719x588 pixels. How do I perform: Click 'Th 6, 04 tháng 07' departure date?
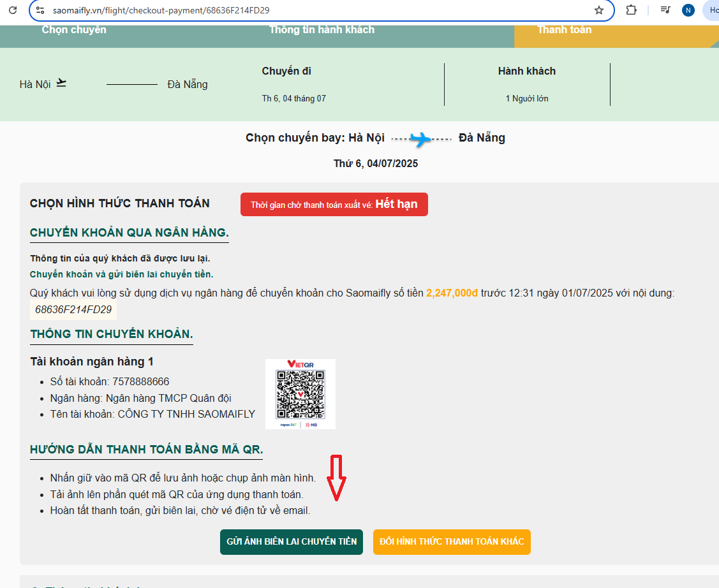tap(294, 99)
